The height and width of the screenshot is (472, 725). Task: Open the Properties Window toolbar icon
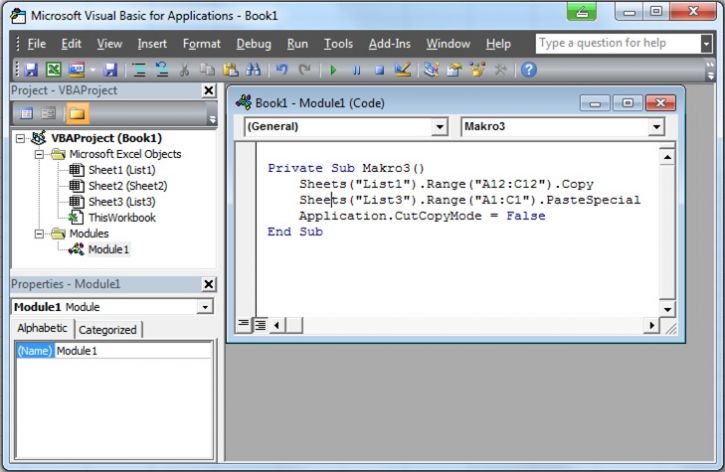454,70
